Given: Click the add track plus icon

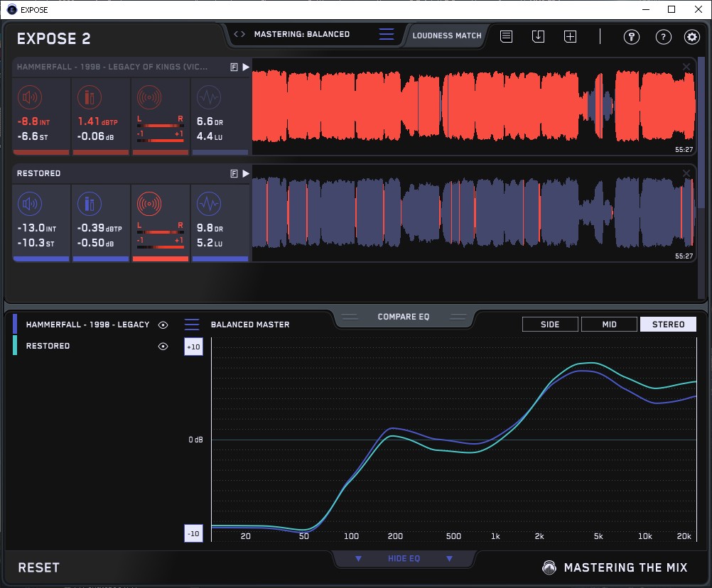Looking at the screenshot, I should [x=570, y=36].
